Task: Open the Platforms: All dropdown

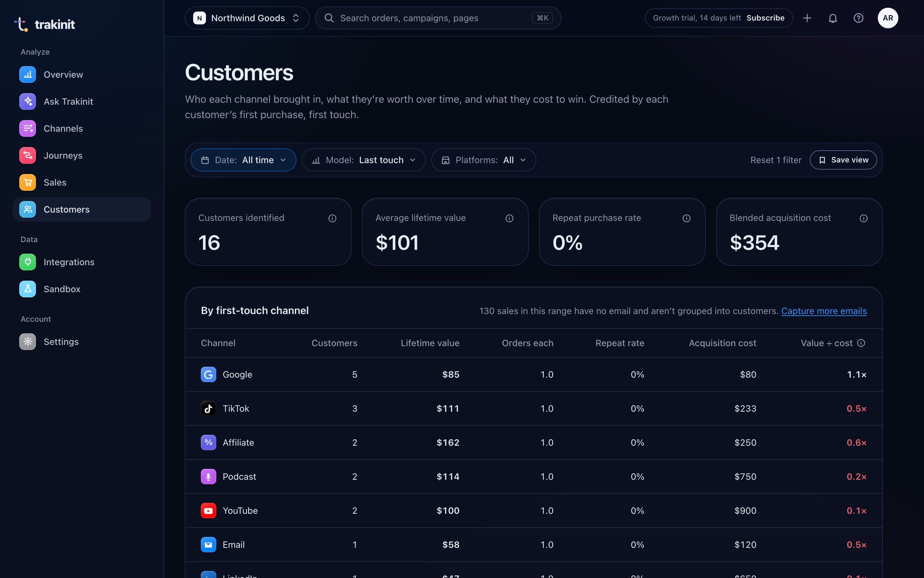Action: 483,160
